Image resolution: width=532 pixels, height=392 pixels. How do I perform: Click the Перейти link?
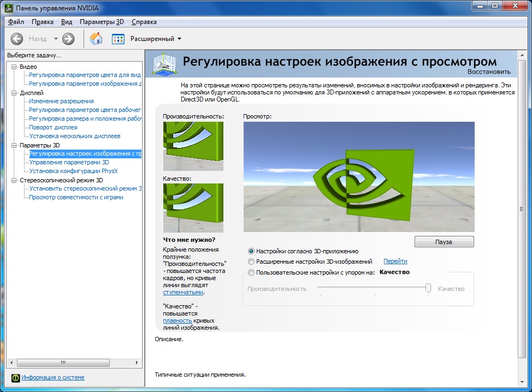tap(395, 261)
